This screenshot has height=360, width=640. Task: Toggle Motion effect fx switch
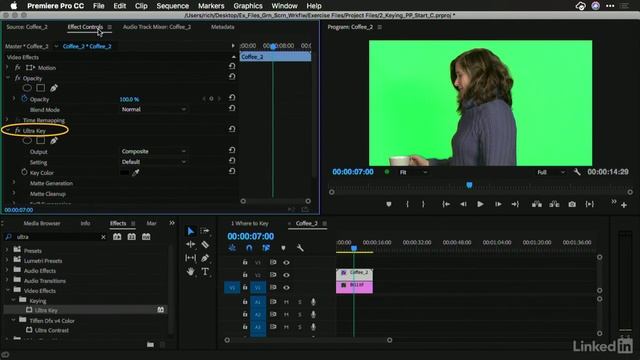click(18, 67)
